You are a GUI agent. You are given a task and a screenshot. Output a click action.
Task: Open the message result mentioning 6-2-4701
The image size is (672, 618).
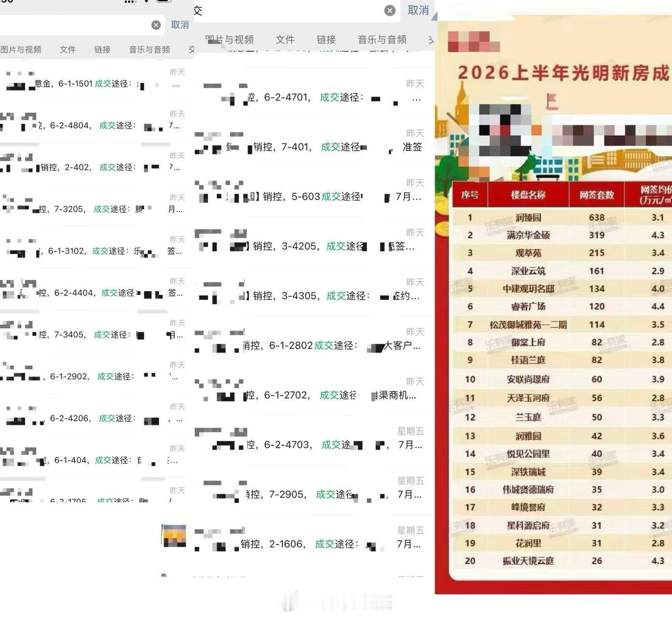click(x=314, y=93)
